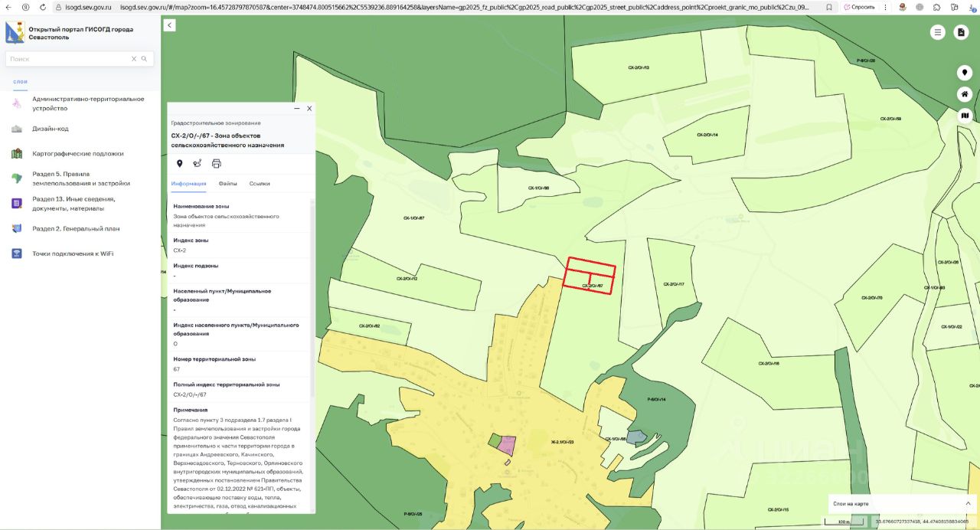Click the map marker button on right
Screen dimensions: 980x530
click(965, 73)
